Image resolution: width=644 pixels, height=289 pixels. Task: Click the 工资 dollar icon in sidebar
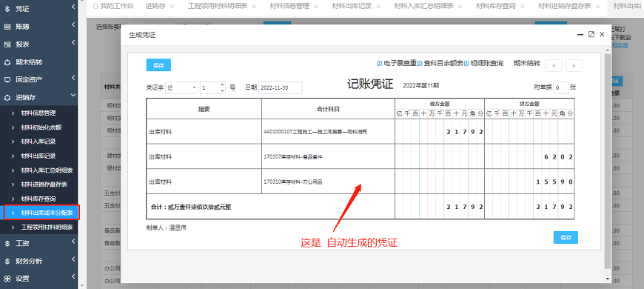(x=7, y=243)
